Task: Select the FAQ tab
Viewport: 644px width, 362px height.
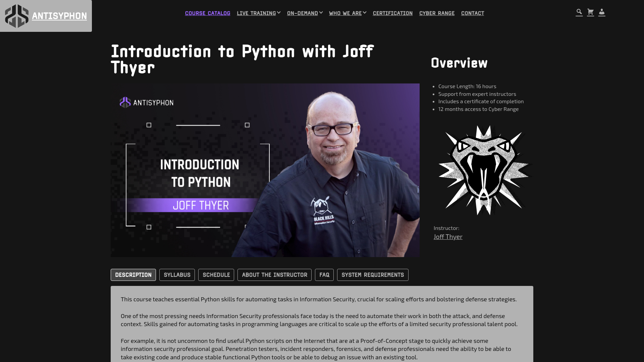Action: coord(324,275)
